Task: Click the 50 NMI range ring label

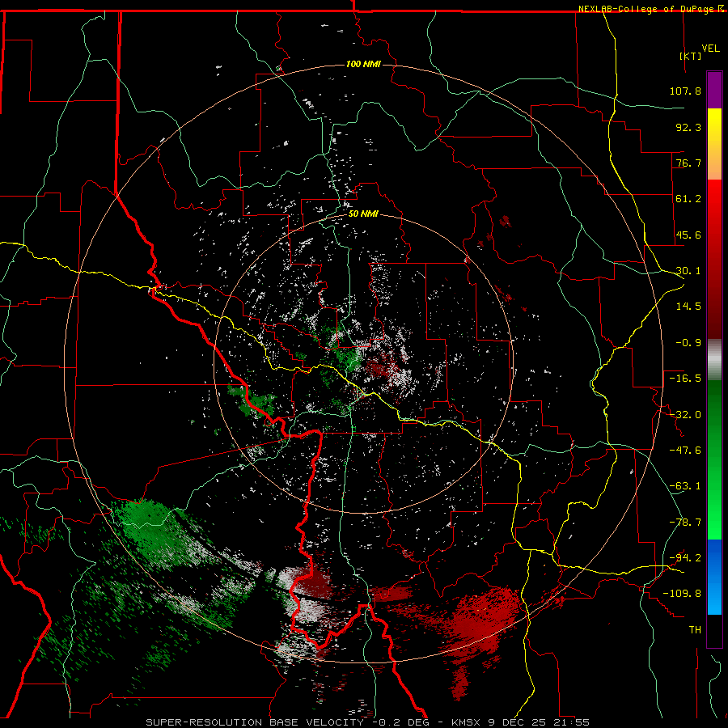Action: pyautogui.click(x=363, y=214)
